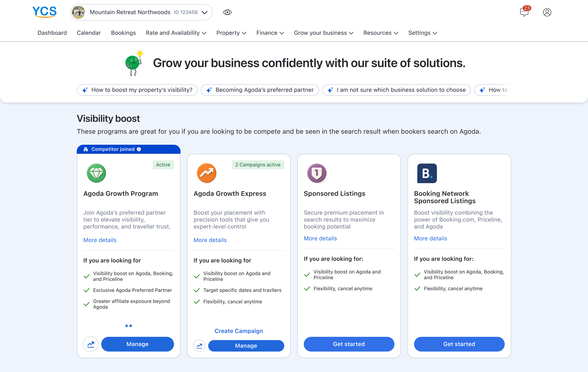Open the messages icon with 23 notifications

524,12
